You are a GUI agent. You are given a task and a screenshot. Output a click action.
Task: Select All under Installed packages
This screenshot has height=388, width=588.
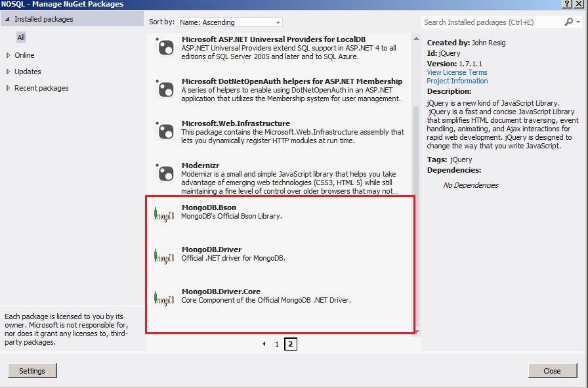click(22, 37)
